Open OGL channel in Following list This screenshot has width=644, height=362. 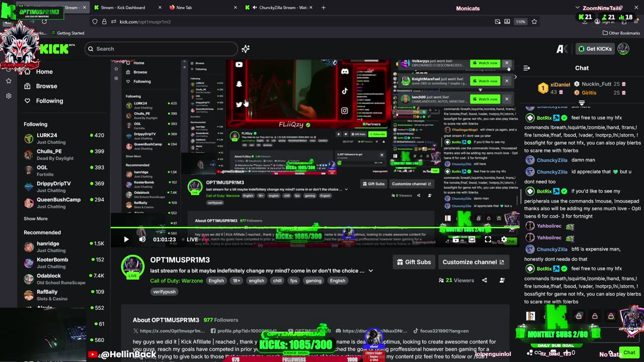coord(64,170)
